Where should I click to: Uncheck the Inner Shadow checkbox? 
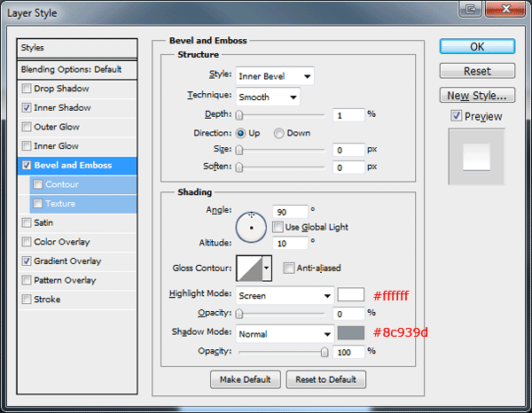point(27,108)
